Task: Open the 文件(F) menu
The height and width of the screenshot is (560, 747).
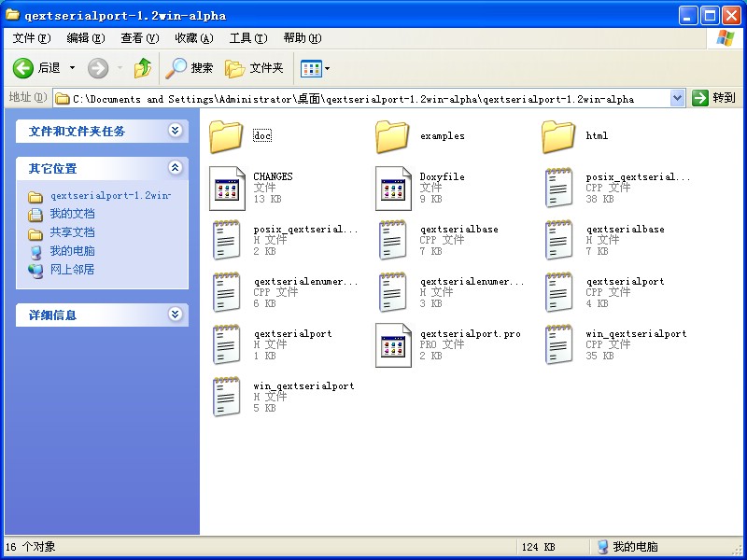Action: [32, 38]
